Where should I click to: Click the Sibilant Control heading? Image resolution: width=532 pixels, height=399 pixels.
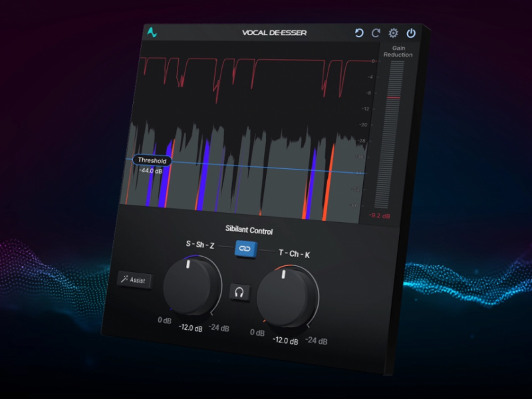[x=249, y=230]
